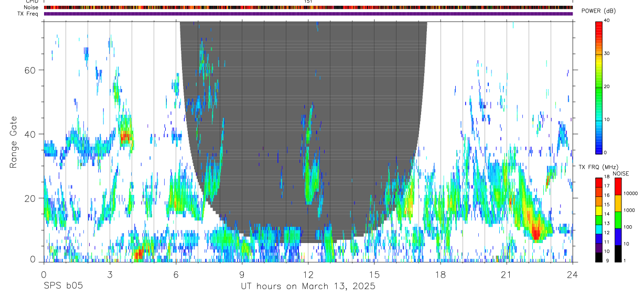Click x-axis tick label 18
Screen dimensions: 644x297
[440, 274]
